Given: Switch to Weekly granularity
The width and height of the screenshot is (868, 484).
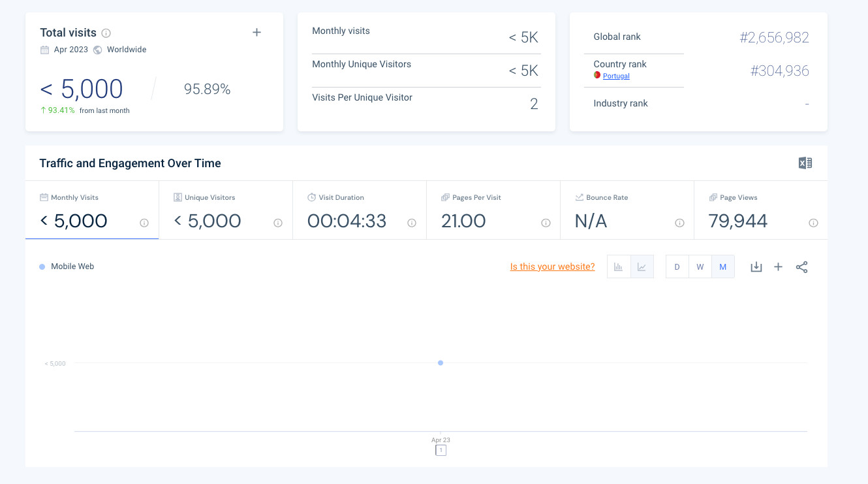Looking at the screenshot, I should click(700, 266).
